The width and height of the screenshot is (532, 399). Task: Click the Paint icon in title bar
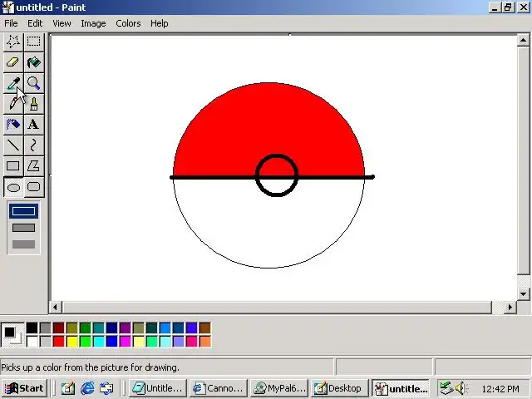pos(8,7)
